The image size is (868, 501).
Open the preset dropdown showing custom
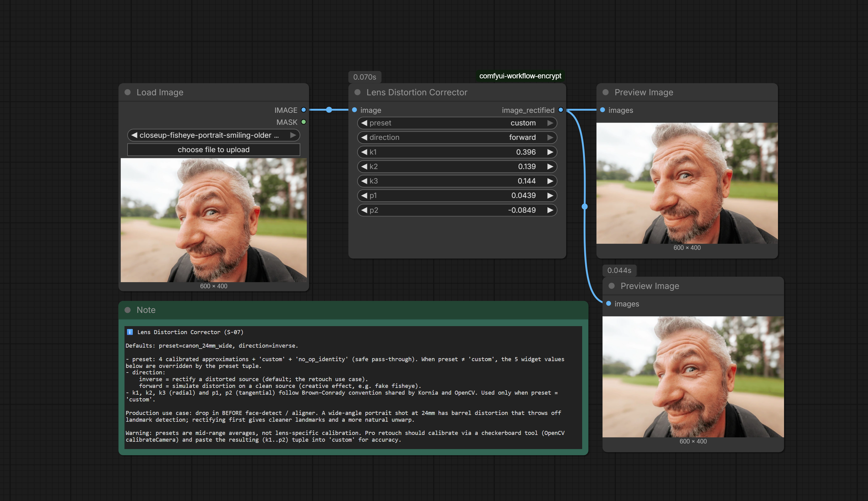pyautogui.click(x=457, y=123)
